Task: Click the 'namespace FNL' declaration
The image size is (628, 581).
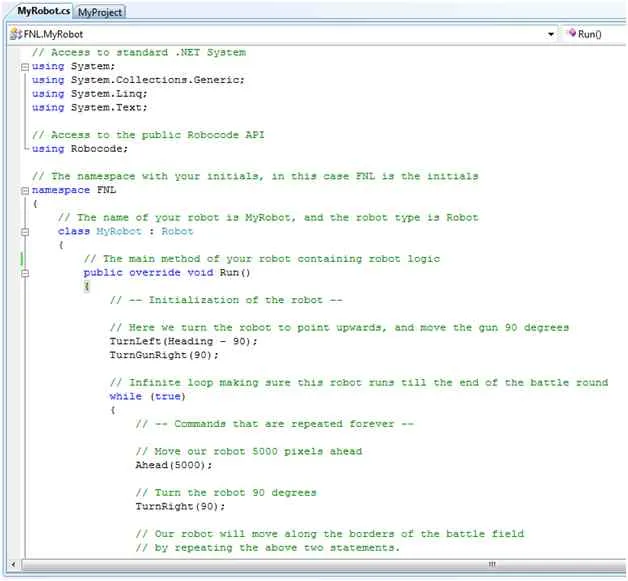Action: [x=74, y=190]
